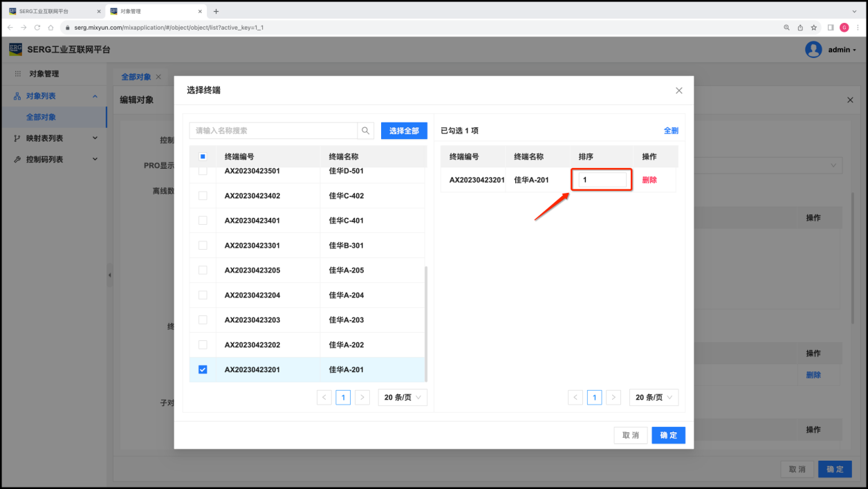Click next page arrow in left list
868x489 pixels.
[x=362, y=397]
